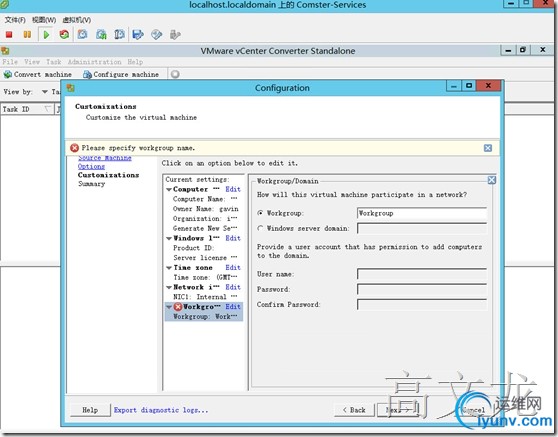The height and width of the screenshot is (437, 558).
Task: Select the NIC1: Internal row
Action: point(205,297)
